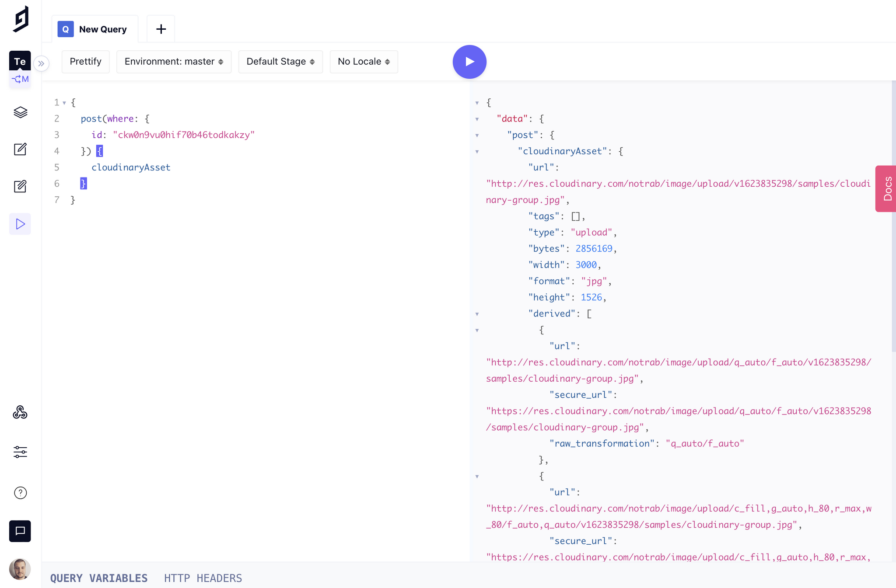
Task: Open the Webhooks icon
Action: point(20,412)
